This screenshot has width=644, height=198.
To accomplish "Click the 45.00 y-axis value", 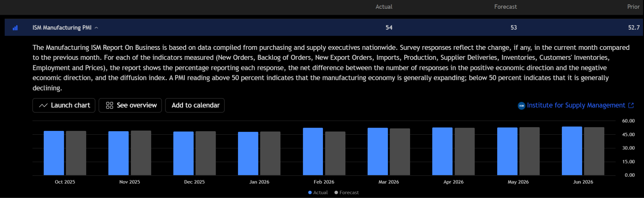I will tap(628, 135).
